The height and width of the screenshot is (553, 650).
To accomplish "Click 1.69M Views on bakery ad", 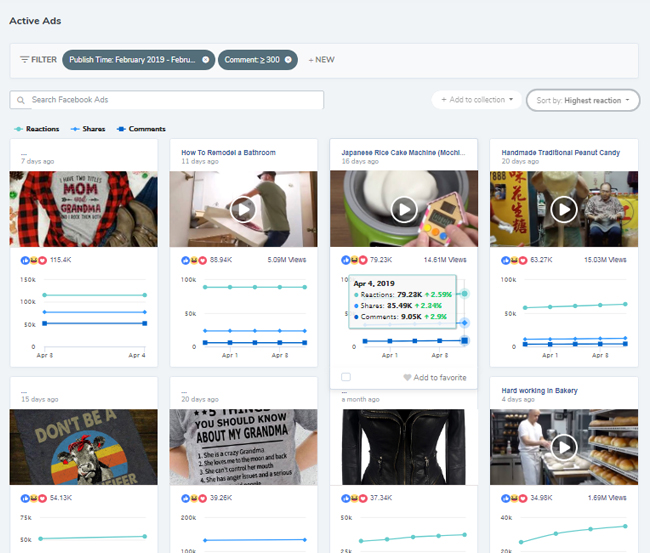I will point(607,498).
